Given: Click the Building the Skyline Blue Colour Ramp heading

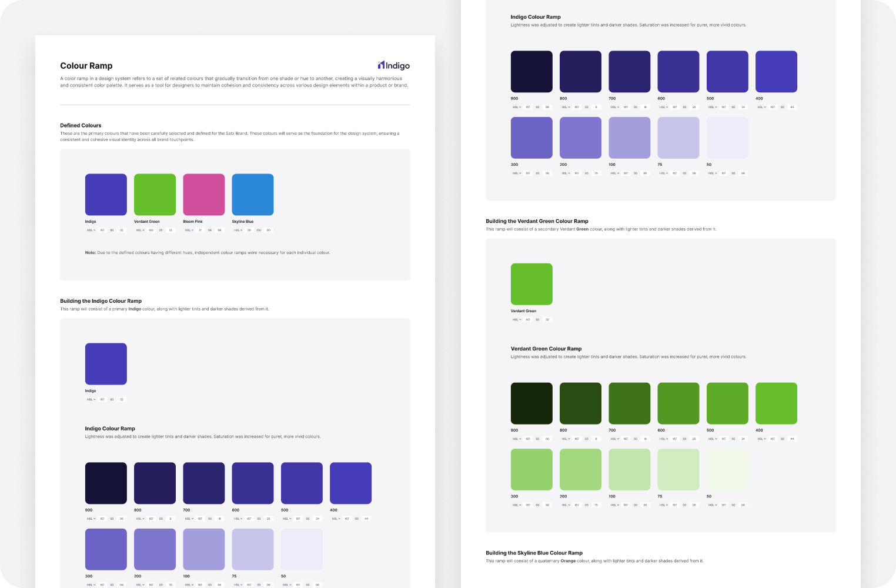Looking at the screenshot, I should point(534,553).
